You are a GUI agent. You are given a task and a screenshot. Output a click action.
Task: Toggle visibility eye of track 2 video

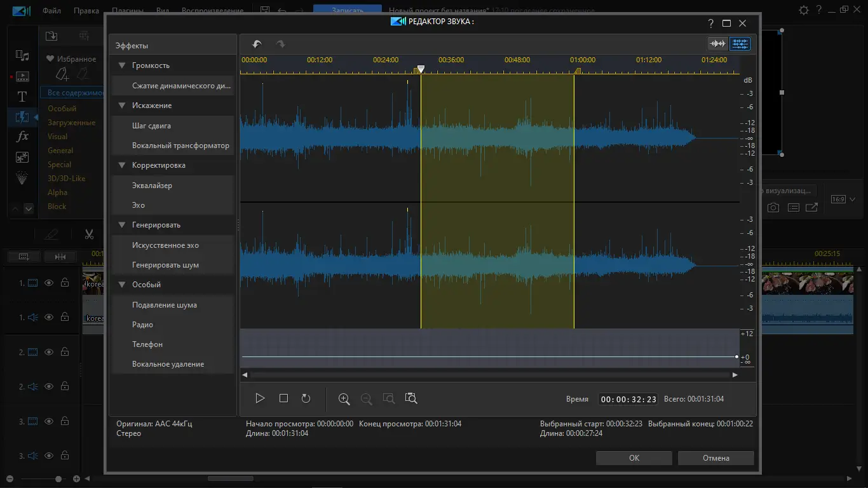(x=49, y=352)
